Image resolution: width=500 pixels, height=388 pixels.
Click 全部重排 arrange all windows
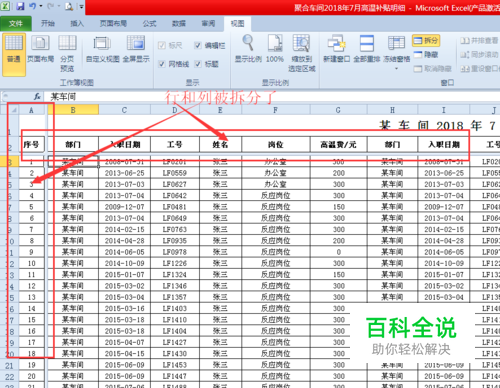(367, 49)
